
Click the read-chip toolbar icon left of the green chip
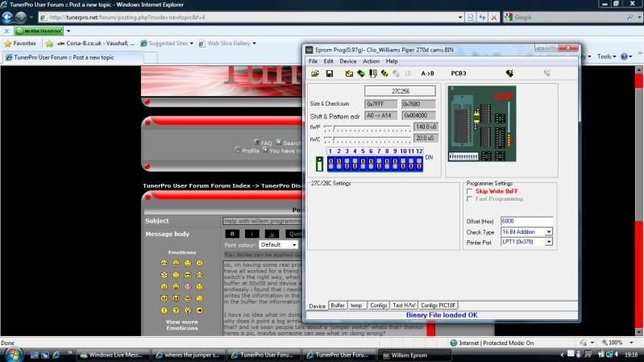click(349, 73)
